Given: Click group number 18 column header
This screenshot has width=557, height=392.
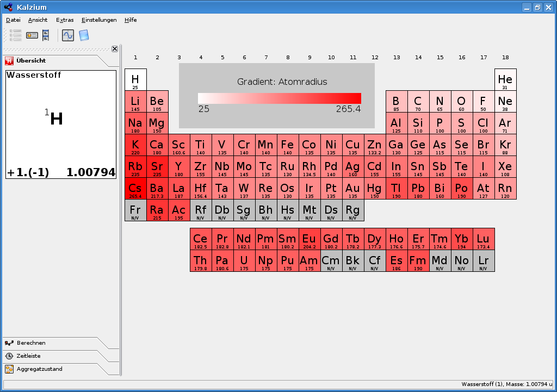Looking at the screenshot, I should [x=505, y=58].
